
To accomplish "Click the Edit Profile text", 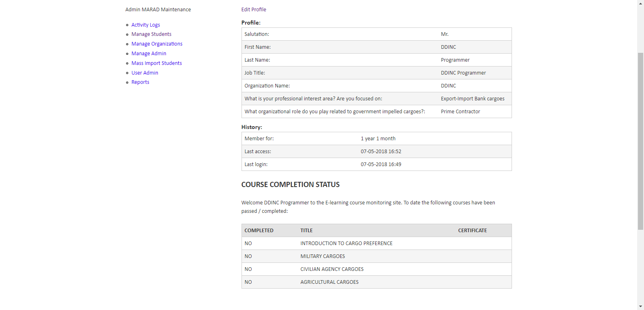I will tap(254, 10).
